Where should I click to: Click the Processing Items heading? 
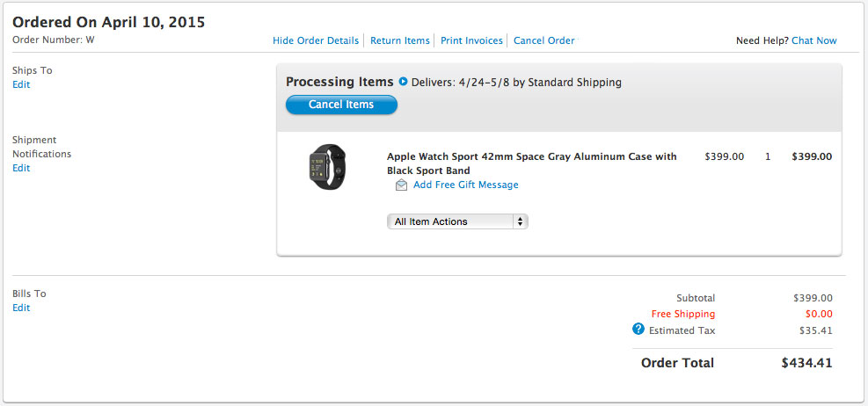coord(339,82)
